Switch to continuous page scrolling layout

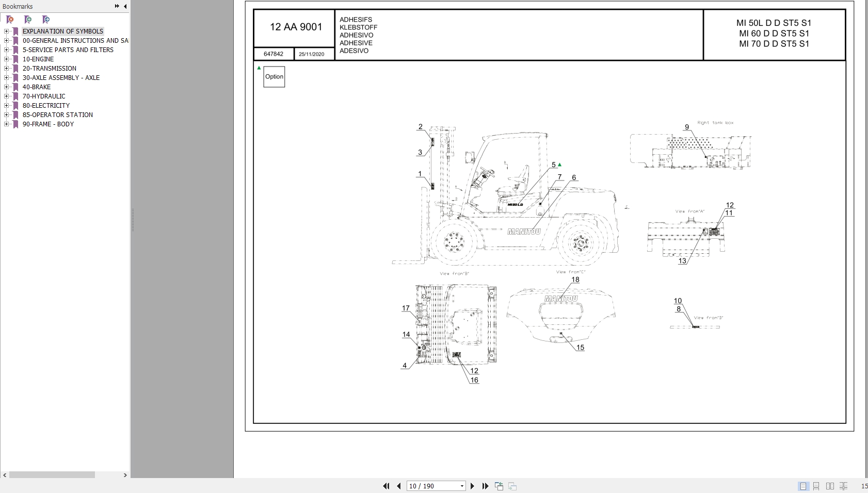pyautogui.click(x=816, y=486)
